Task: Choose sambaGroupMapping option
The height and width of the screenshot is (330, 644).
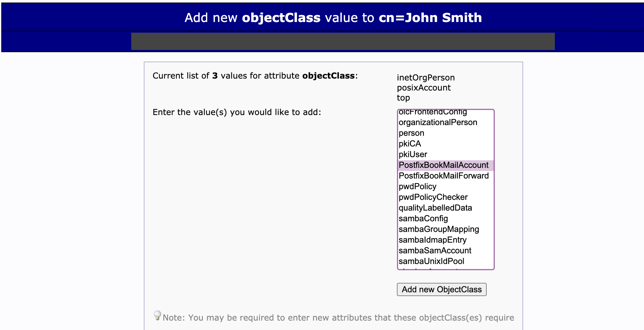Action: point(446,229)
